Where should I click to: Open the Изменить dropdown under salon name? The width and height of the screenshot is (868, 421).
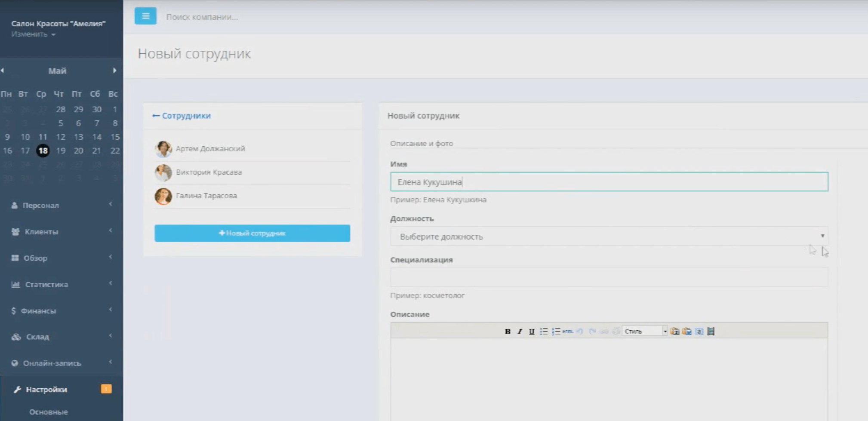(33, 34)
